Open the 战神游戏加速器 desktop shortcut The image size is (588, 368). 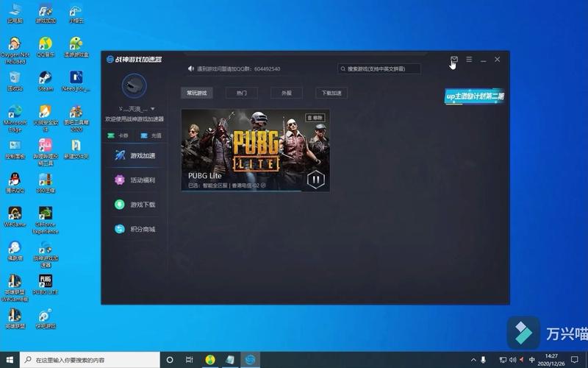pos(46,254)
